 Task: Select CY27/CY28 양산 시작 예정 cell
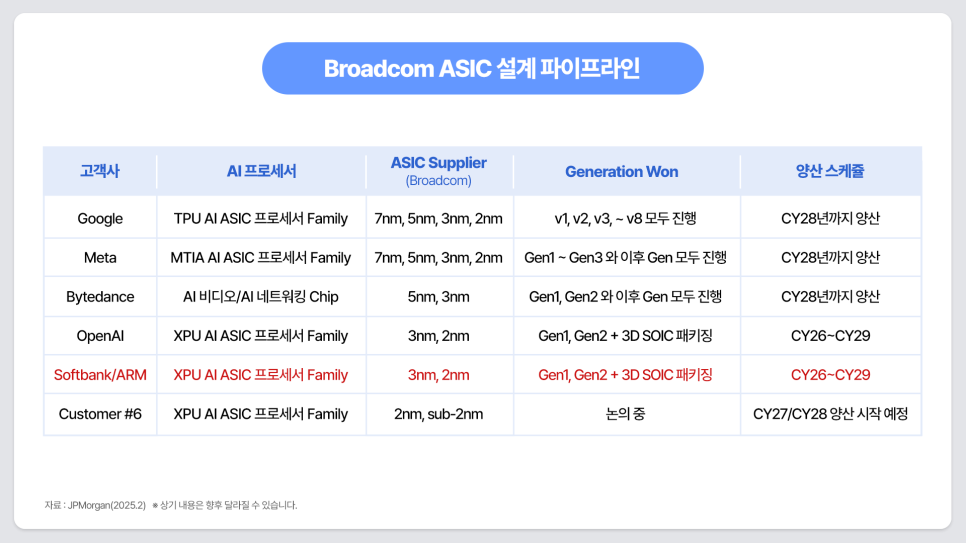click(x=830, y=414)
